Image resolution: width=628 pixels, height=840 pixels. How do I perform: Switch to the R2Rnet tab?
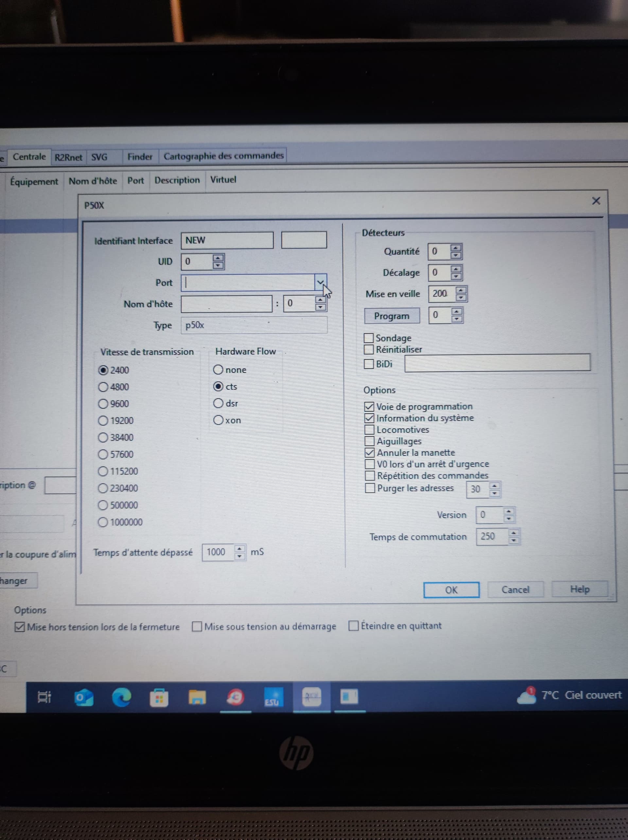68,157
